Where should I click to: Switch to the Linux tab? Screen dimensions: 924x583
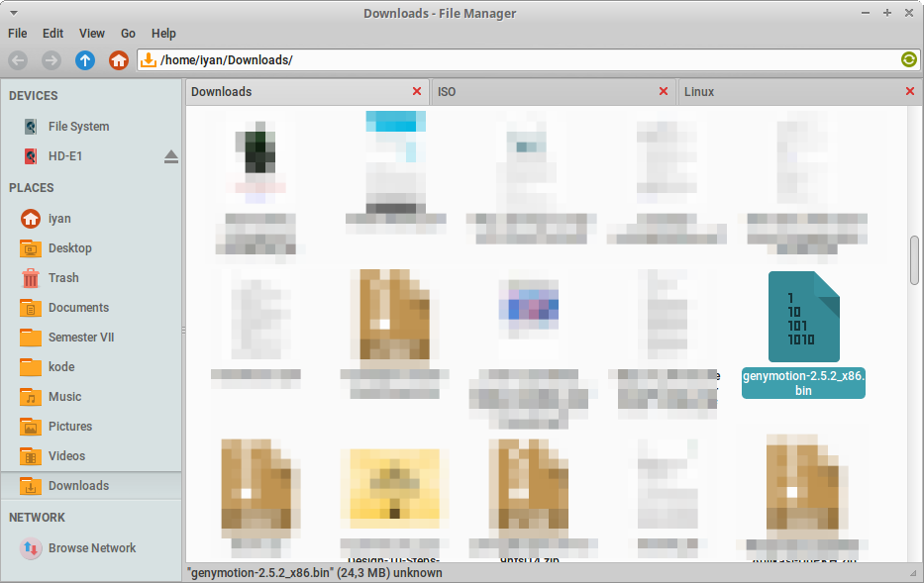click(699, 91)
